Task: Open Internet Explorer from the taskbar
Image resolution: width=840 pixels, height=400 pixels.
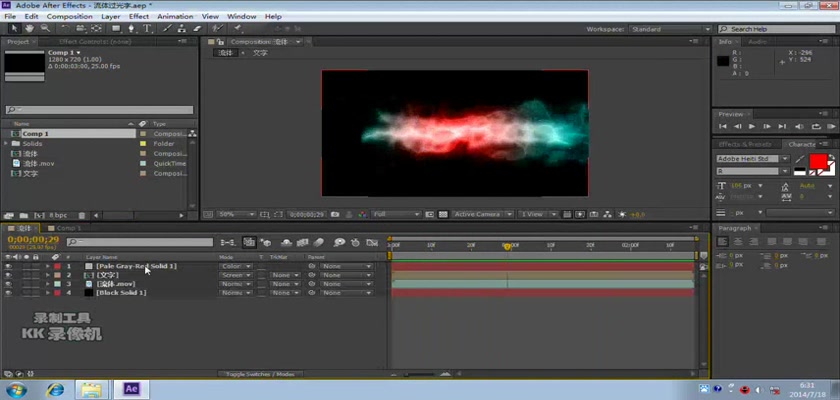Action: point(55,389)
